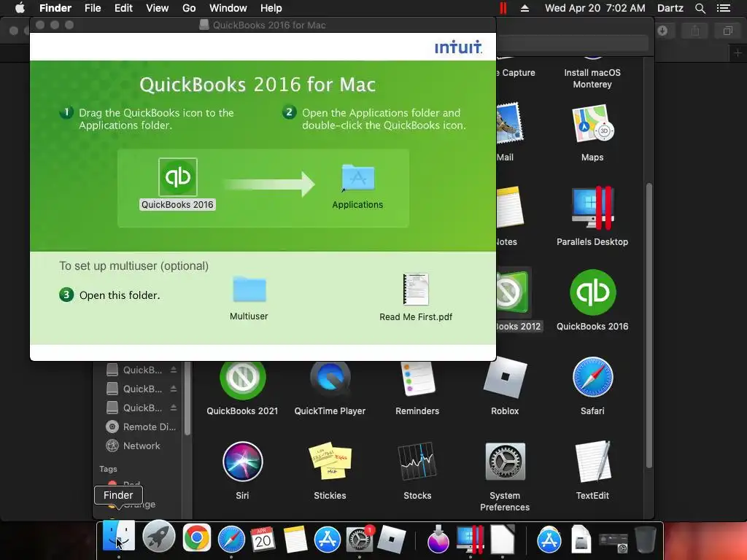Open the Window menu
Screen dimensions: 747x560
click(228, 8)
